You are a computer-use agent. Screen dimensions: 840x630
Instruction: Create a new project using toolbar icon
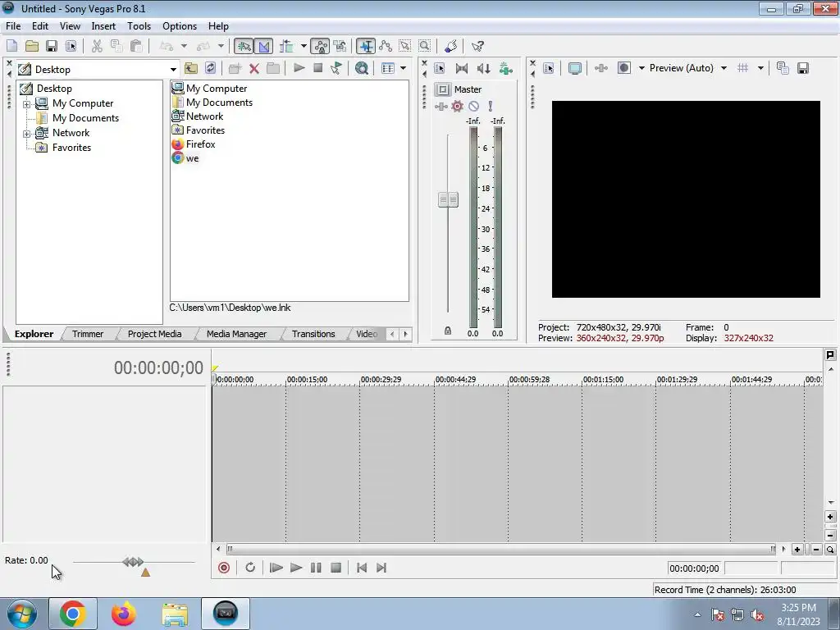pos(11,46)
